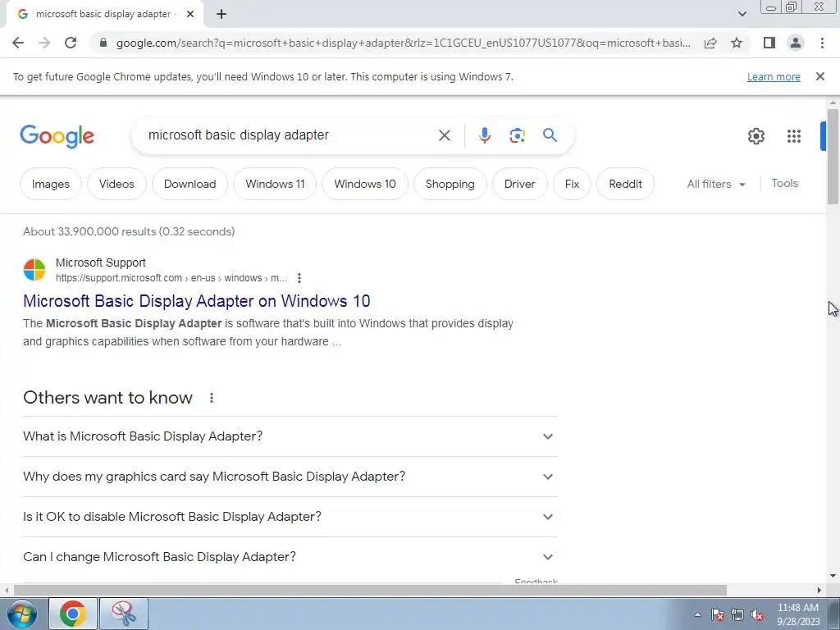Click the site lock icon in address bar
This screenshot has width=840, height=630.
(103, 43)
